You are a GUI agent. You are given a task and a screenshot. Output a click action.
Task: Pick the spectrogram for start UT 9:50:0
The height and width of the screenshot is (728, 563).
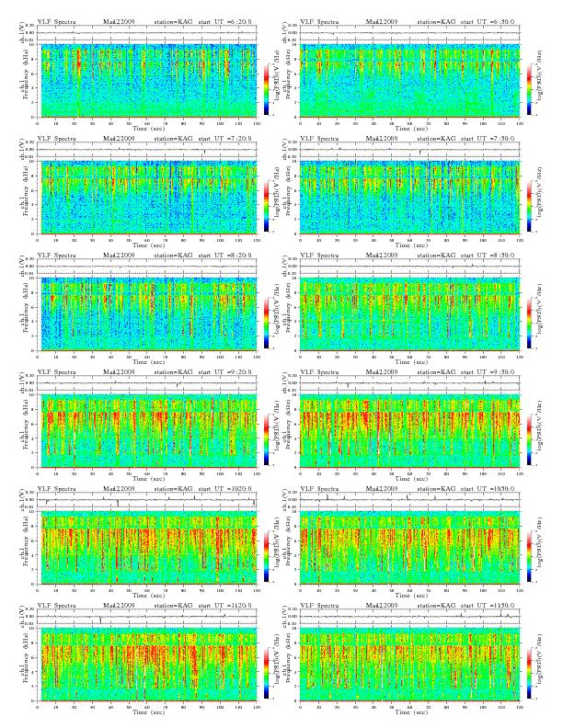pos(409,431)
